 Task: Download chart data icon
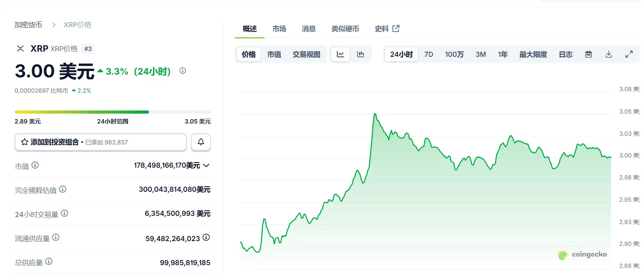tap(609, 54)
